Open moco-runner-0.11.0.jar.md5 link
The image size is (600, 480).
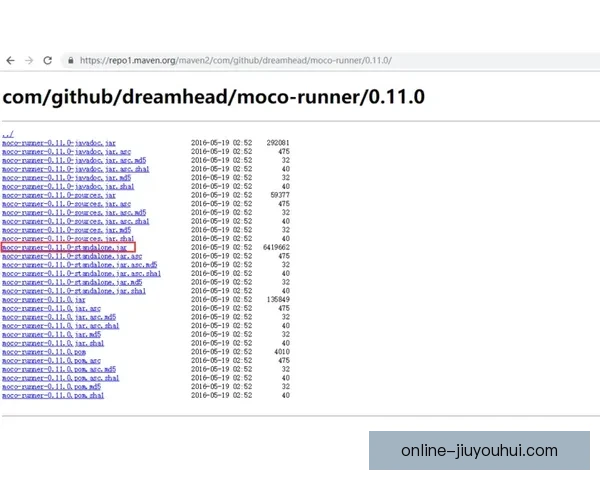51,335
